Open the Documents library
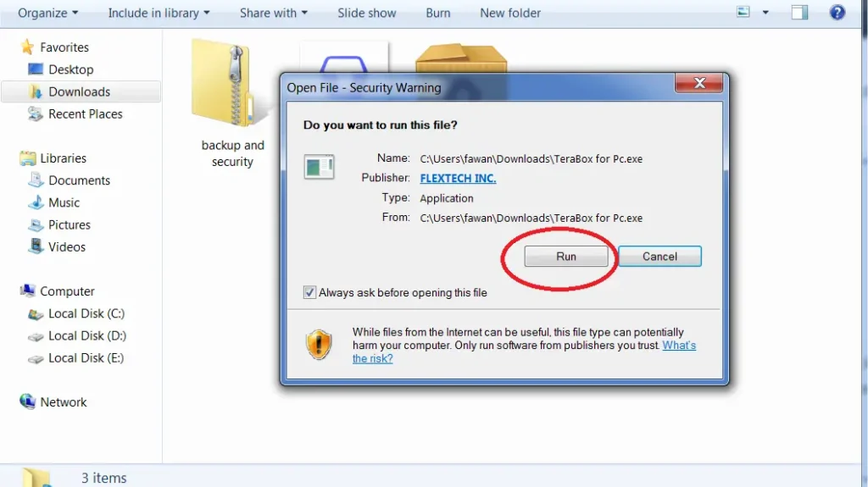This screenshot has height=487, width=868. [79, 180]
